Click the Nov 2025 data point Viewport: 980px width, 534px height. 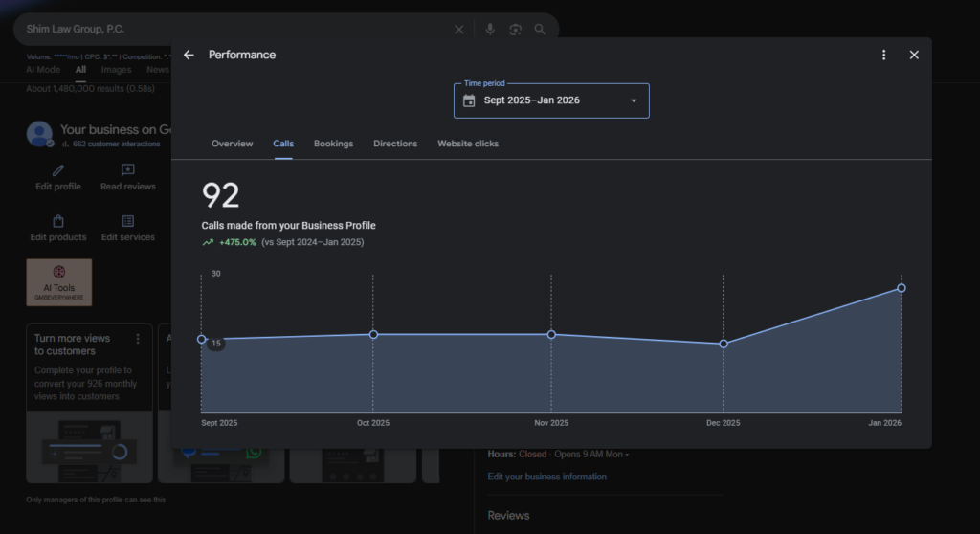[551, 335]
